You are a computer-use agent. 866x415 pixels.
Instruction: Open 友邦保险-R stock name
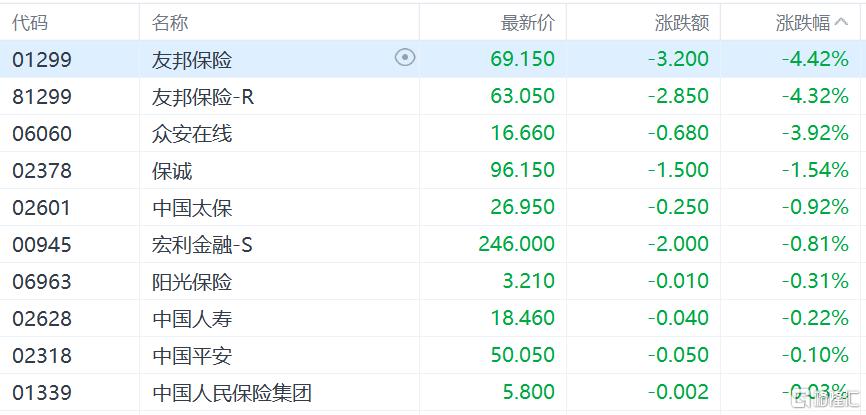203,96
